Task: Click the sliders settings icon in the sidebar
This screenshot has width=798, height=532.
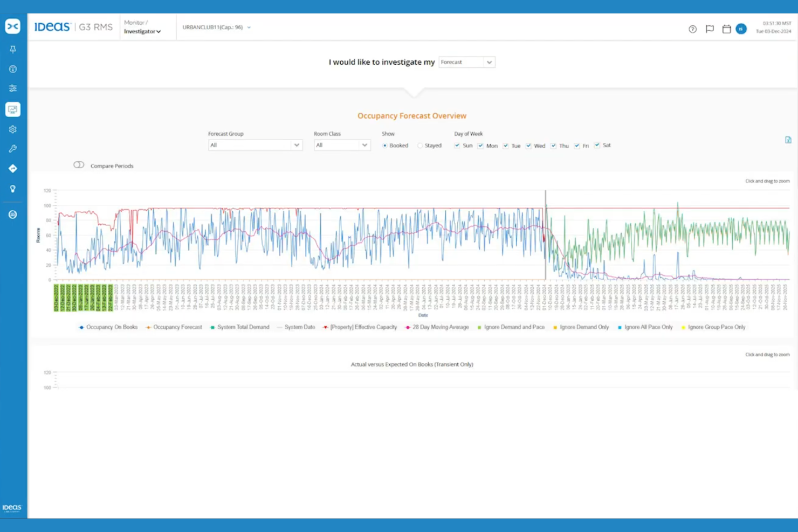Action: tap(12, 88)
